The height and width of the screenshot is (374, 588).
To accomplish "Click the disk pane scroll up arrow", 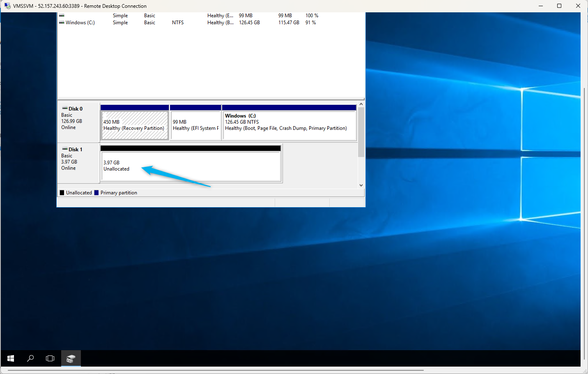I will click(361, 104).
